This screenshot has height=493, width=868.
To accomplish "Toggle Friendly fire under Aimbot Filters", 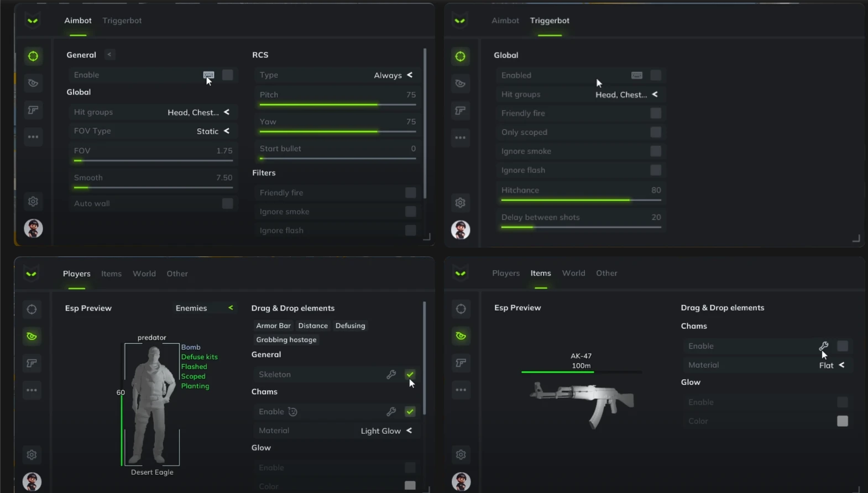I will click(x=410, y=192).
